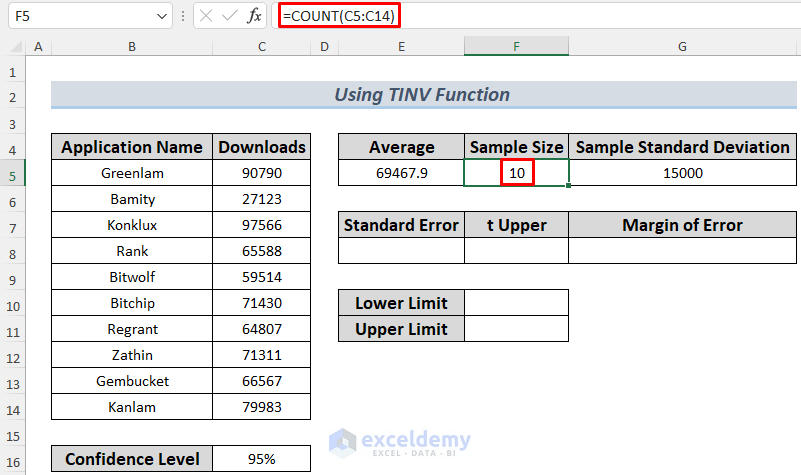
Task: Click the 'Upper Limit' label cell
Action: 402,329
